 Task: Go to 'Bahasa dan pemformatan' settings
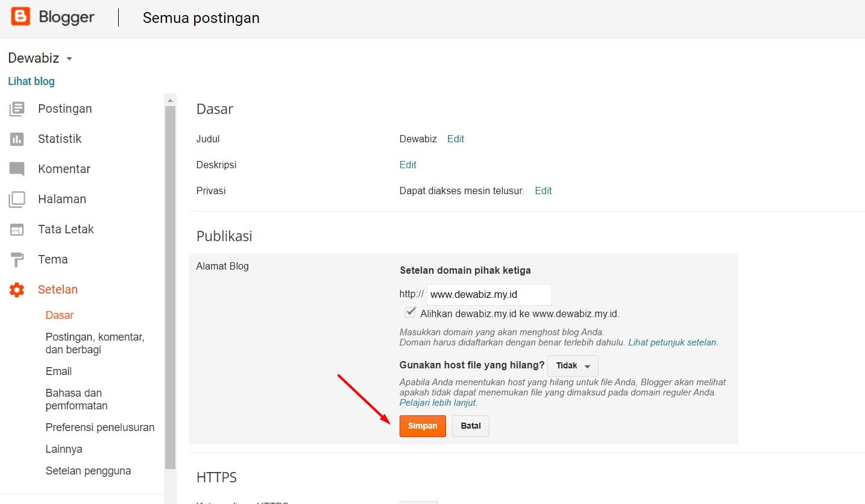[x=77, y=399]
